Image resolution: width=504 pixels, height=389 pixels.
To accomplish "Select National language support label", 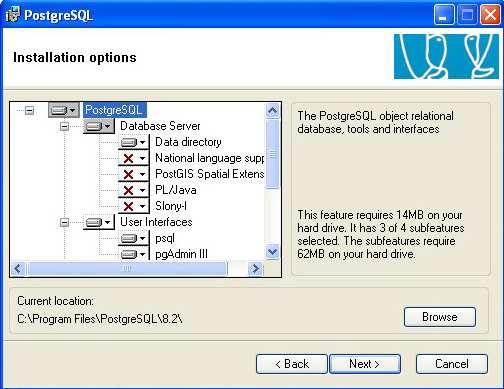I will point(209,158).
